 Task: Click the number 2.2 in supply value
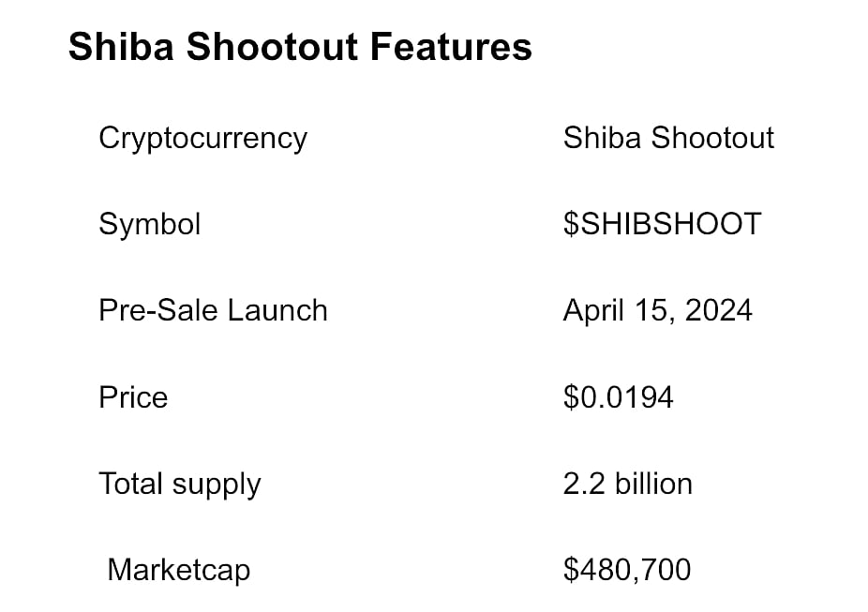(x=583, y=485)
